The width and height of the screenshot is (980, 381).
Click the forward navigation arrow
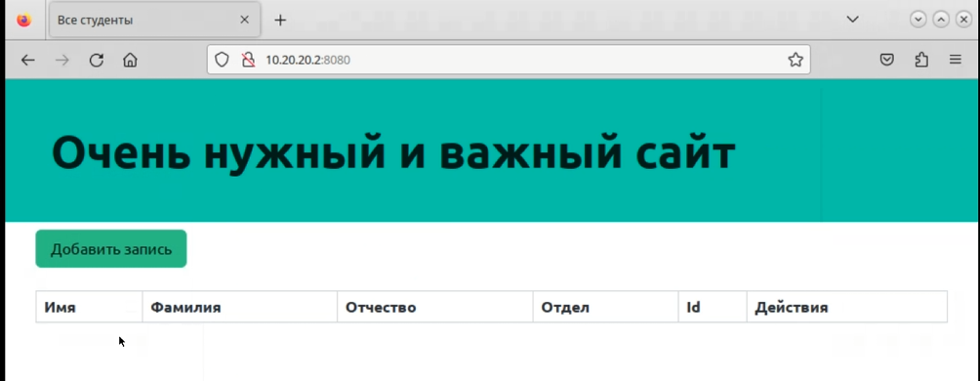(x=61, y=60)
